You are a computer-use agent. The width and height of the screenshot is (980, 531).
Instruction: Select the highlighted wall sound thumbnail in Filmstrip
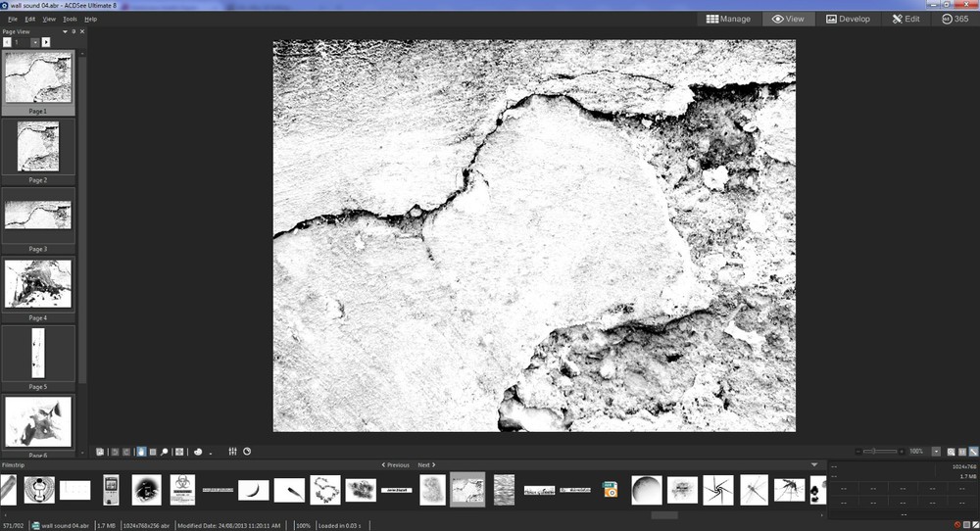click(467, 489)
